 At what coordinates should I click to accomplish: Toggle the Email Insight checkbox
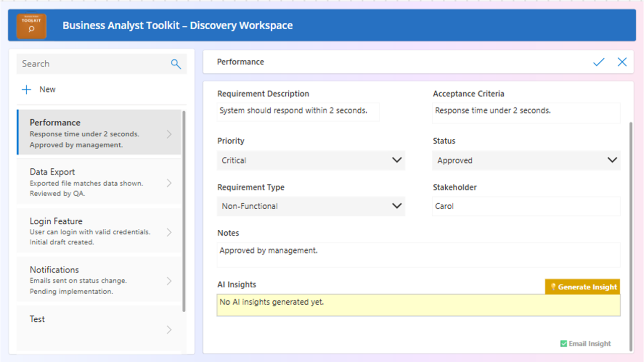[x=563, y=344]
